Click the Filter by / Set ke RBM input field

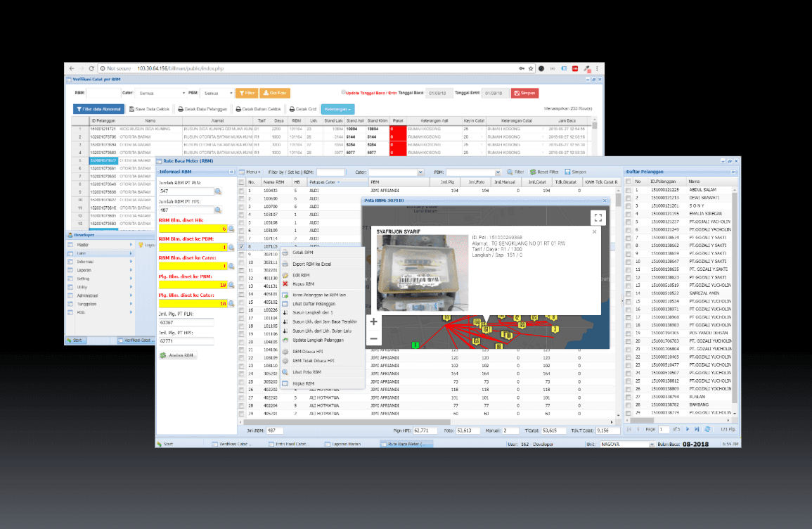[x=331, y=171]
